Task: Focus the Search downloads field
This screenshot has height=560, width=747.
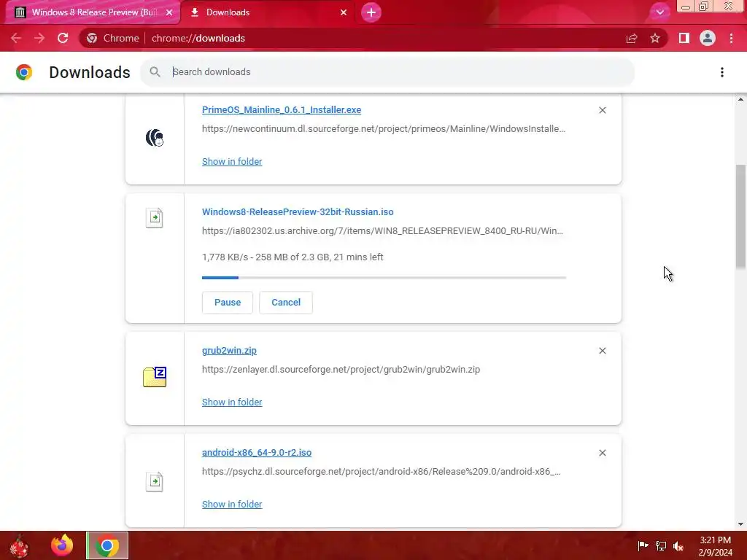Action: tap(387, 72)
